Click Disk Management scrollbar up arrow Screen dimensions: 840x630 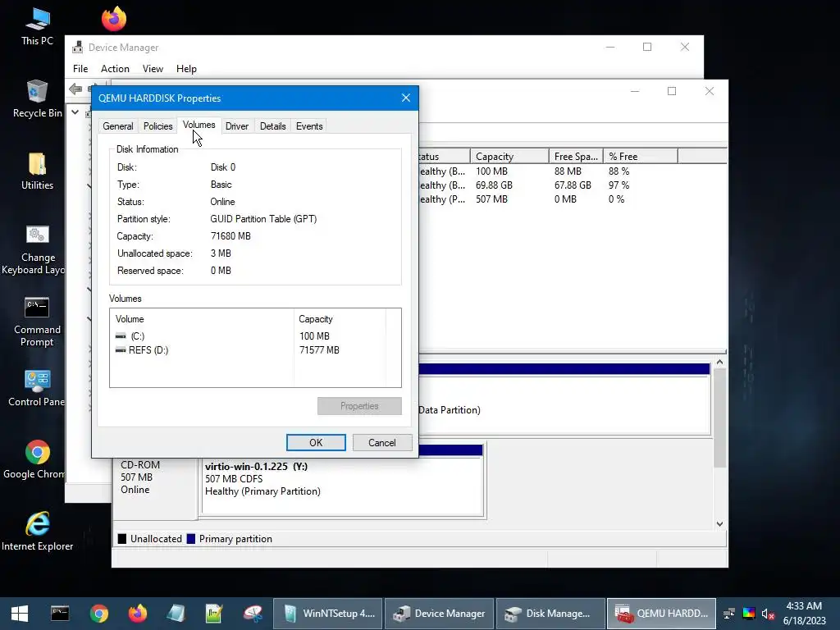coord(719,363)
